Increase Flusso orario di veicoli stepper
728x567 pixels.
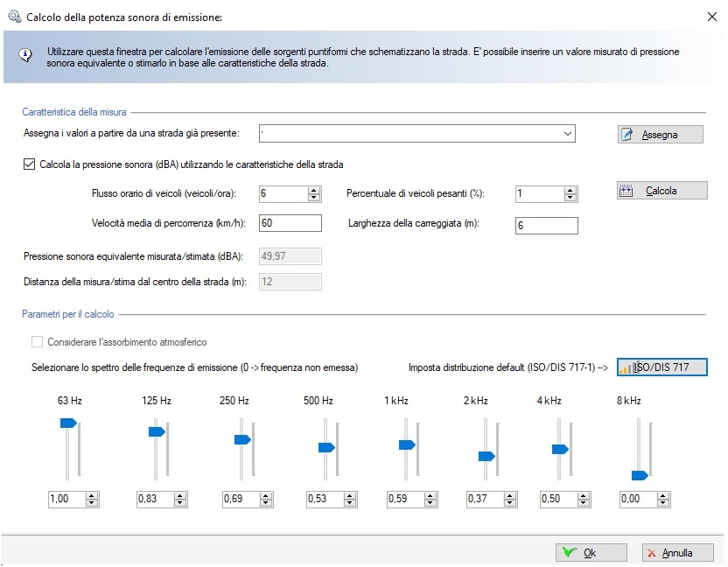(314, 191)
